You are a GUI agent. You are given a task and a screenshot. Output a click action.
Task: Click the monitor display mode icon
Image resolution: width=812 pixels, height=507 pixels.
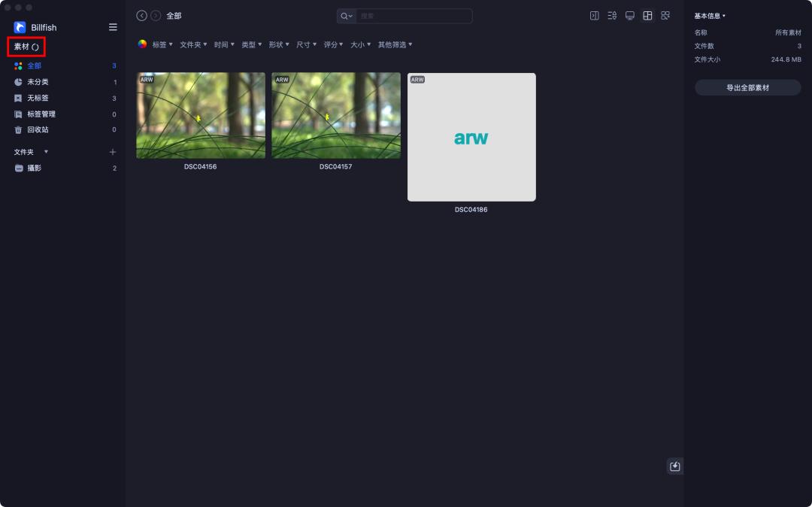pos(630,16)
